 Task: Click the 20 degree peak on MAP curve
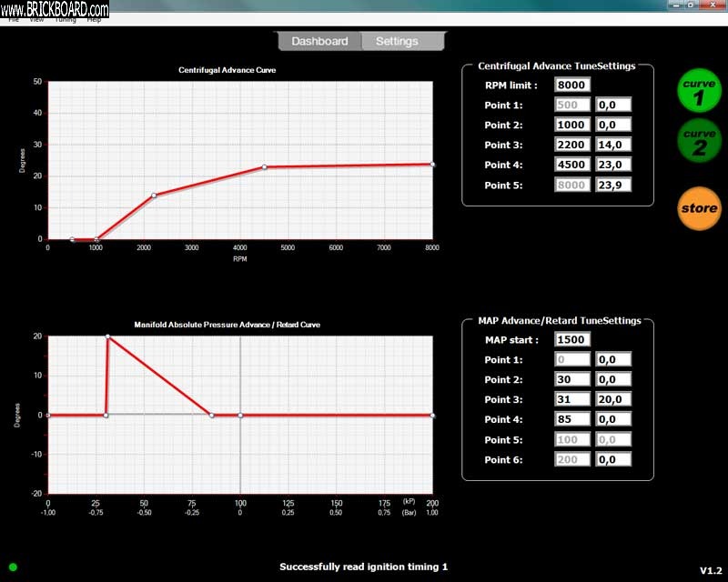[x=107, y=336]
